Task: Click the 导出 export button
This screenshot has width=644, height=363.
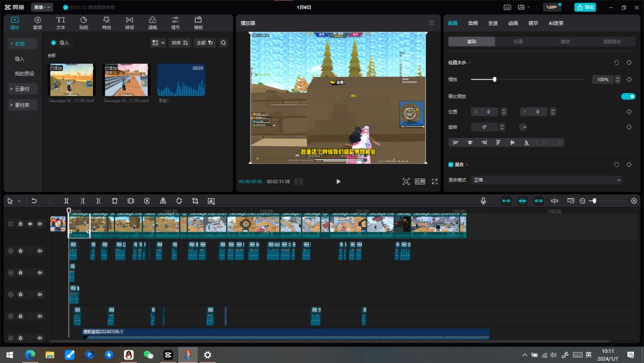Action: [586, 7]
